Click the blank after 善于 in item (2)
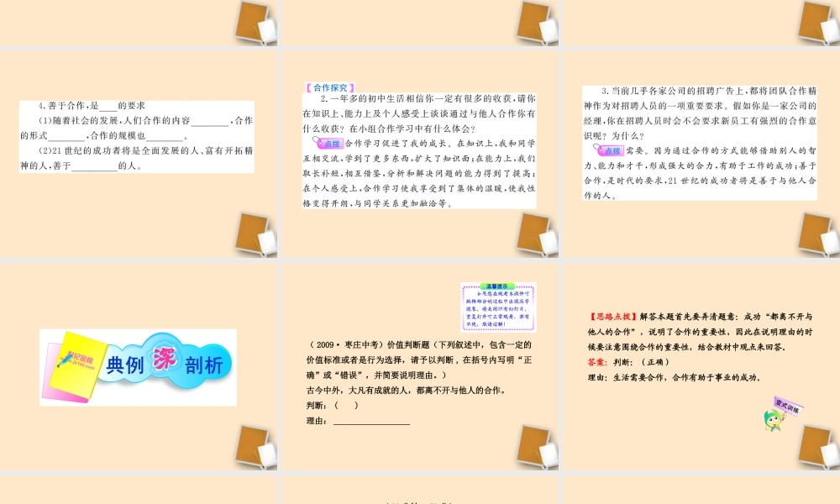The height and width of the screenshot is (504, 840). click(x=94, y=166)
